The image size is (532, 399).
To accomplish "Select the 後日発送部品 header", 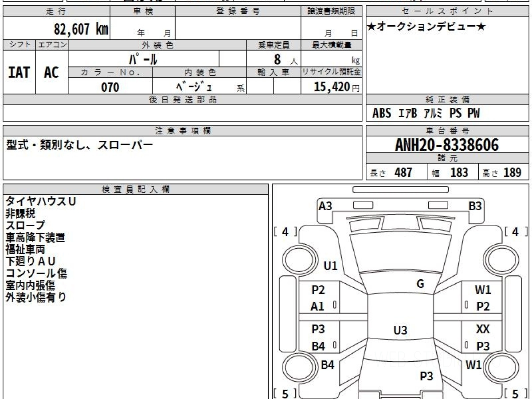I will (x=183, y=100).
